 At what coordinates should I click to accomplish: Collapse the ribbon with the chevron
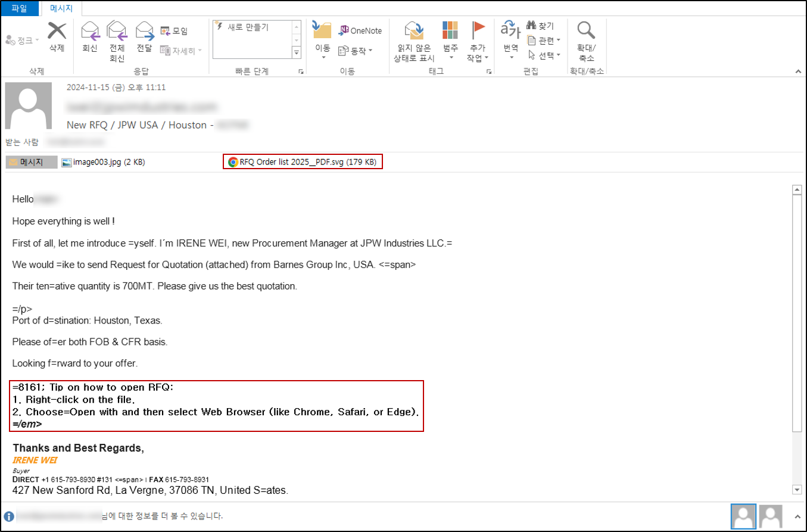click(x=798, y=71)
